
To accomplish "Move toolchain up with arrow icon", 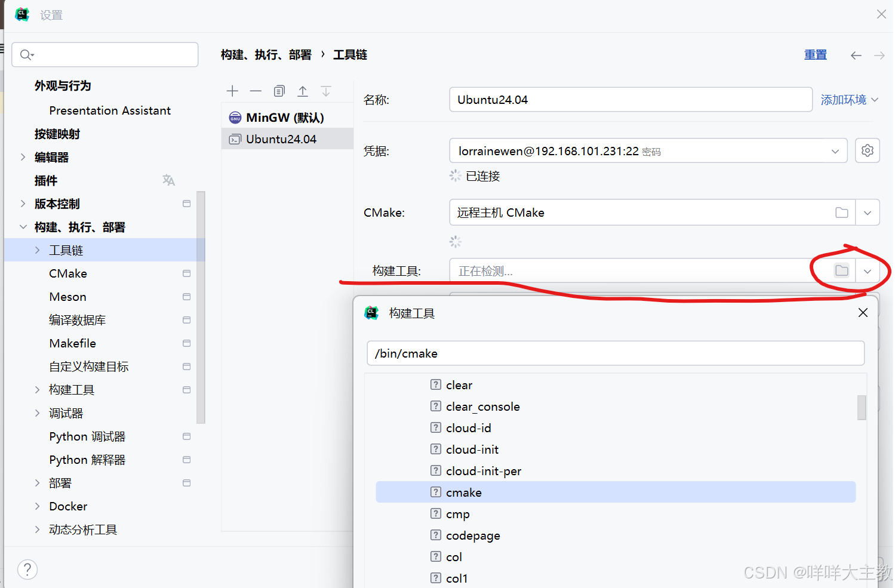I will pos(303,91).
